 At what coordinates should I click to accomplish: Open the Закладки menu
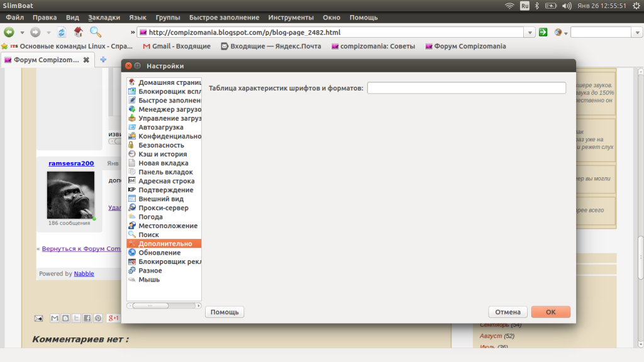104,18
